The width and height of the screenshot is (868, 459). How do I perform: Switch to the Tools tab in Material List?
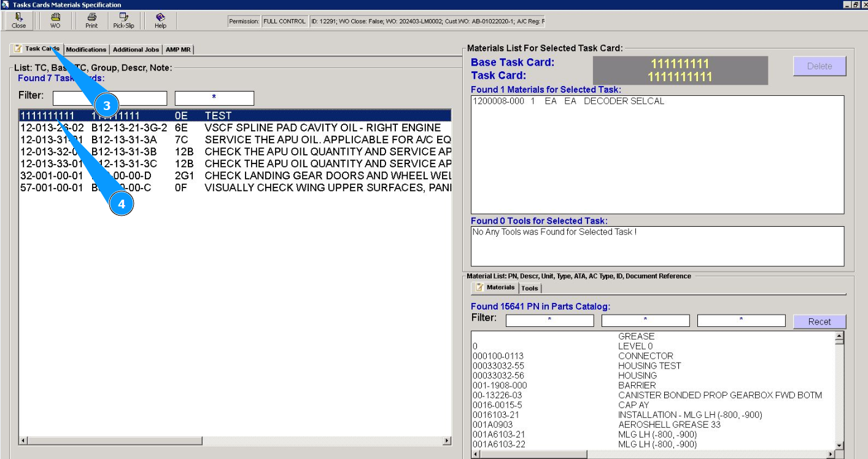pyautogui.click(x=530, y=288)
